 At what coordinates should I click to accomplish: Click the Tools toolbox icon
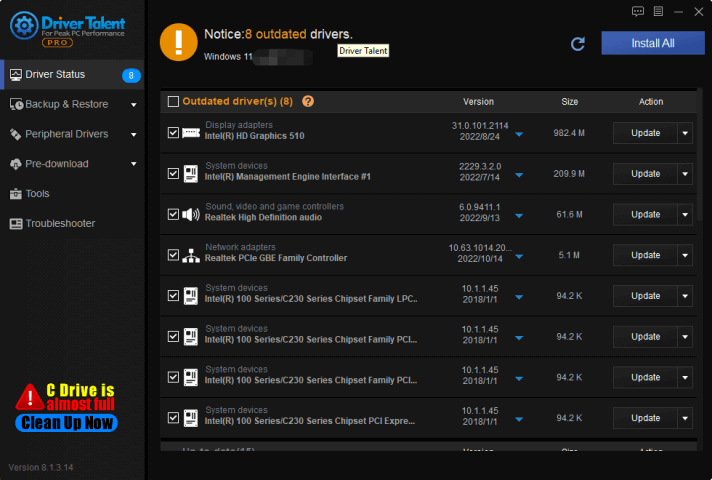coord(15,194)
